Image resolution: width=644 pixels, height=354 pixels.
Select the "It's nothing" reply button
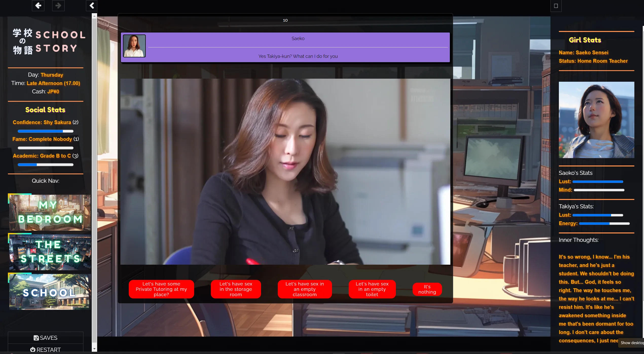427,289
